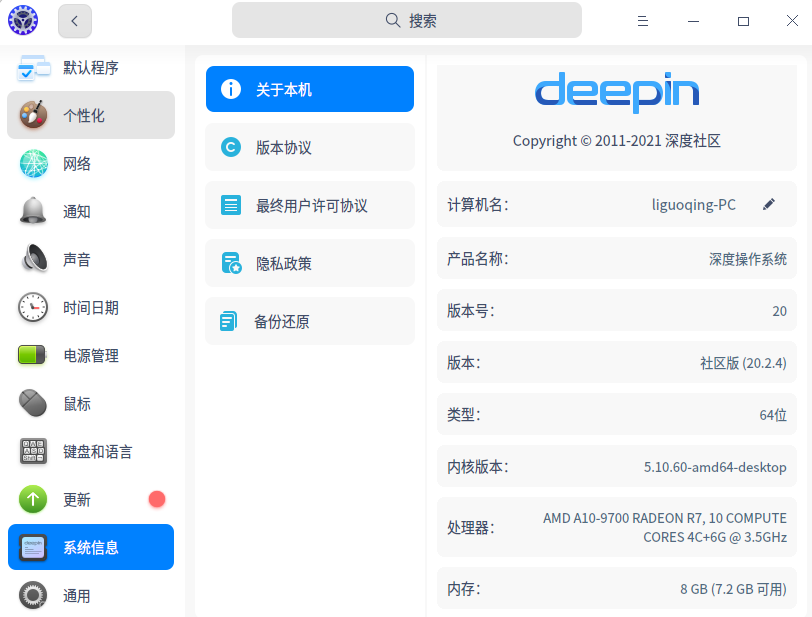Select the 网络 network settings icon
Viewport: 812px width, 617px height.
(91, 163)
